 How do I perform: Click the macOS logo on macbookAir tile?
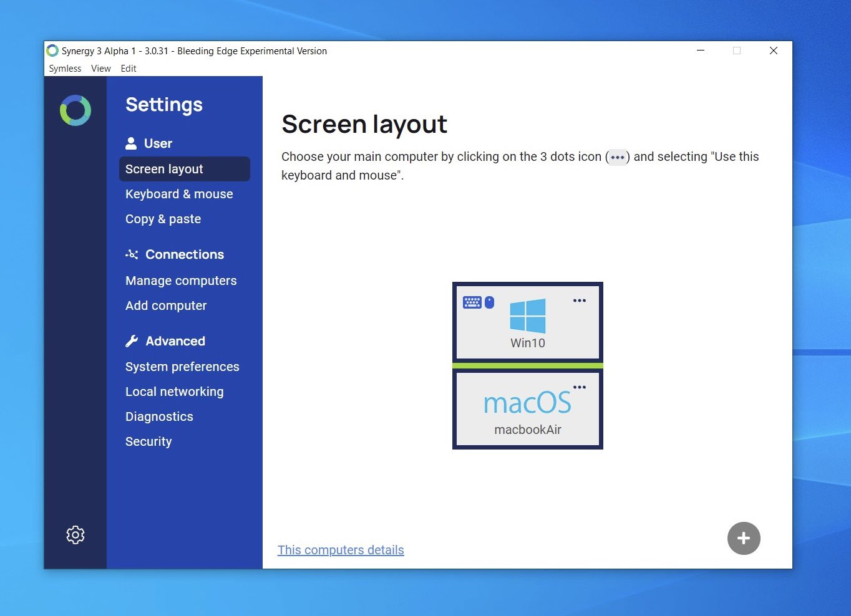click(x=528, y=403)
